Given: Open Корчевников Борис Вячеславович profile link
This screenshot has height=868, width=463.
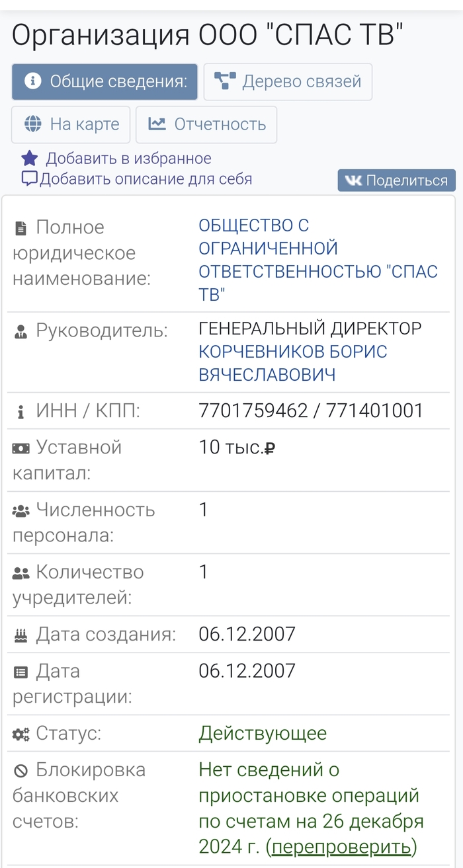Looking at the screenshot, I should point(292,363).
